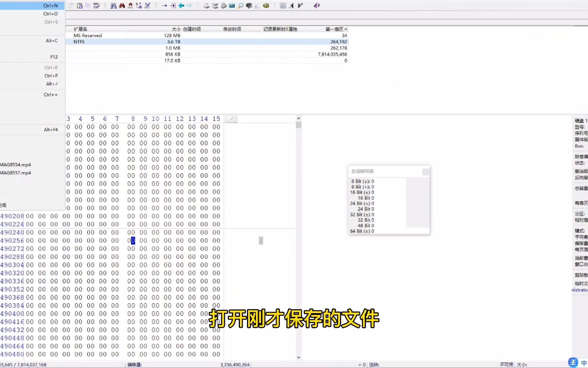
Task: Click the paste clipboard toolbar icon
Action: (x=80, y=5)
